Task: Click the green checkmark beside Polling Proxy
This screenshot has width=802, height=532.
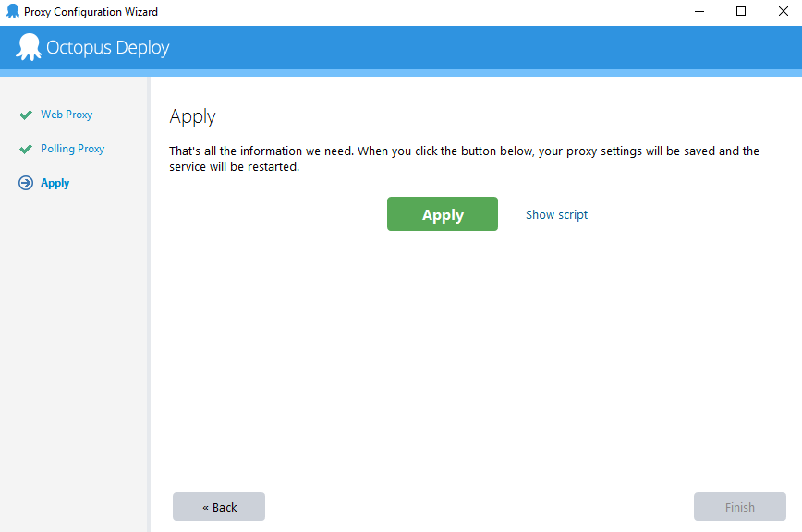Action: click(x=26, y=150)
